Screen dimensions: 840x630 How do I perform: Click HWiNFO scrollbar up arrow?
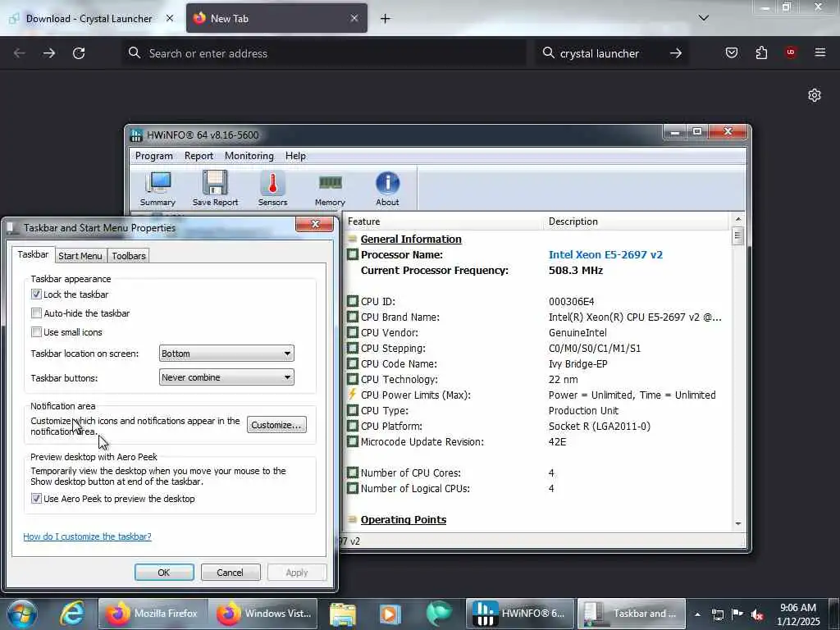[738, 218]
